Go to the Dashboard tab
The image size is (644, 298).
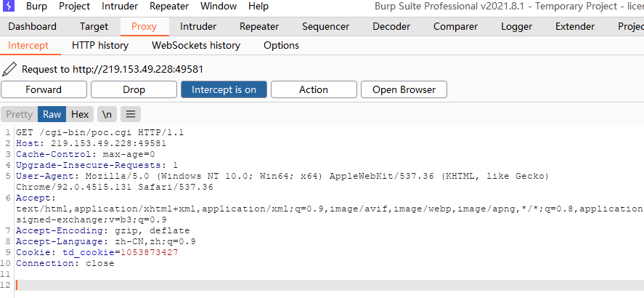click(33, 27)
